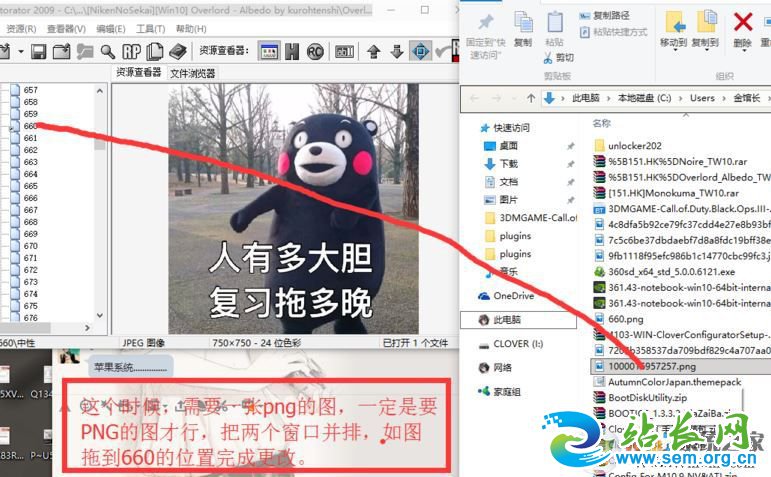Click Explorer's up-one-level arrow
Viewport: 771px width, 477px height.
tap(531, 98)
